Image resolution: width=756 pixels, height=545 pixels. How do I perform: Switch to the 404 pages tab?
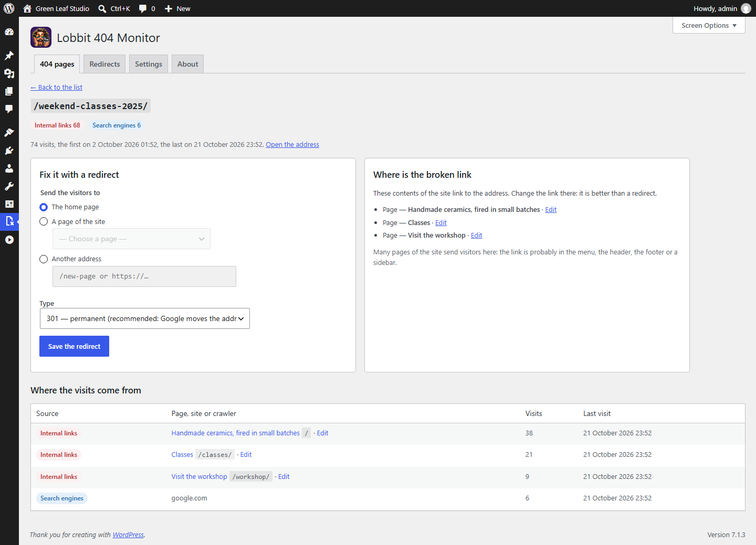[x=57, y=64]
